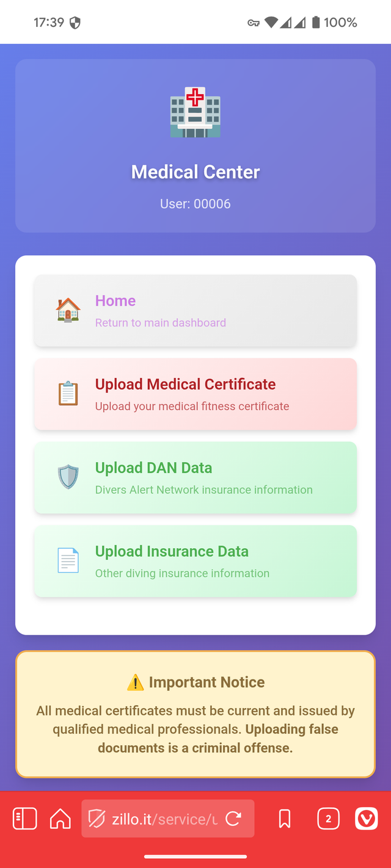The image size is (391, 868).
Task: Open the browser side panel icon
Action: (25, 819)
